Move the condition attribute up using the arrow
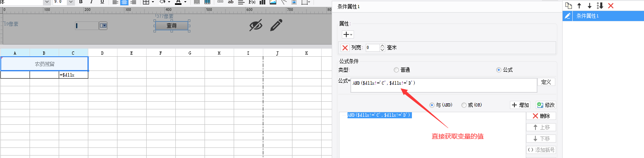This screenshot has height=158, width=644. (579, 6)
